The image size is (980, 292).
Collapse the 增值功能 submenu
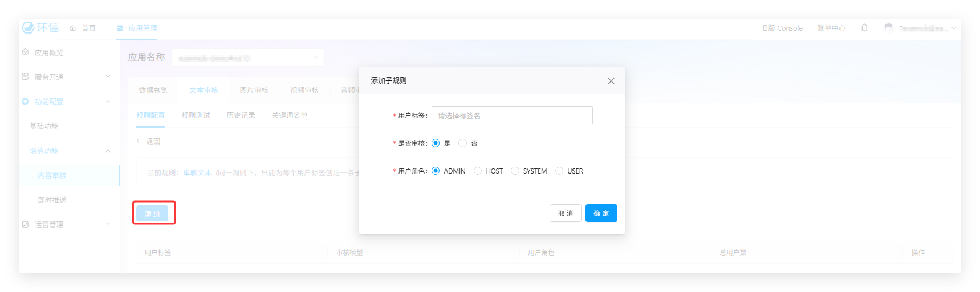(x=108, y=151)
